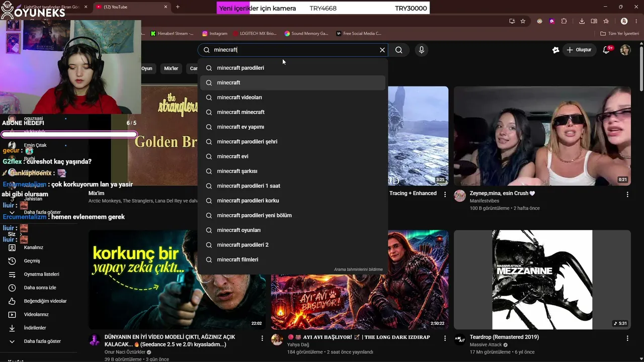This screenshot has width=644, height=362.
Task: Click the purple extension icon in toolbar
Action: click(552, 21)
